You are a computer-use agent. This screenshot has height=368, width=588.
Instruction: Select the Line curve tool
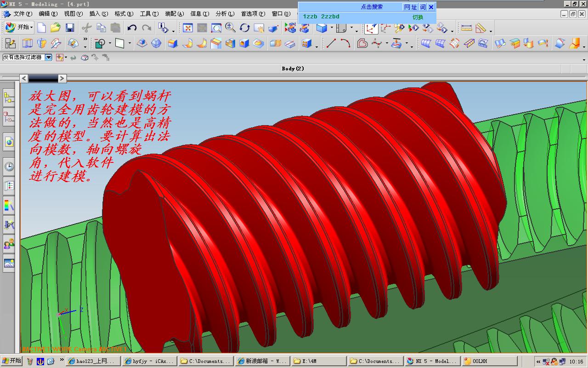coord(331,44)
